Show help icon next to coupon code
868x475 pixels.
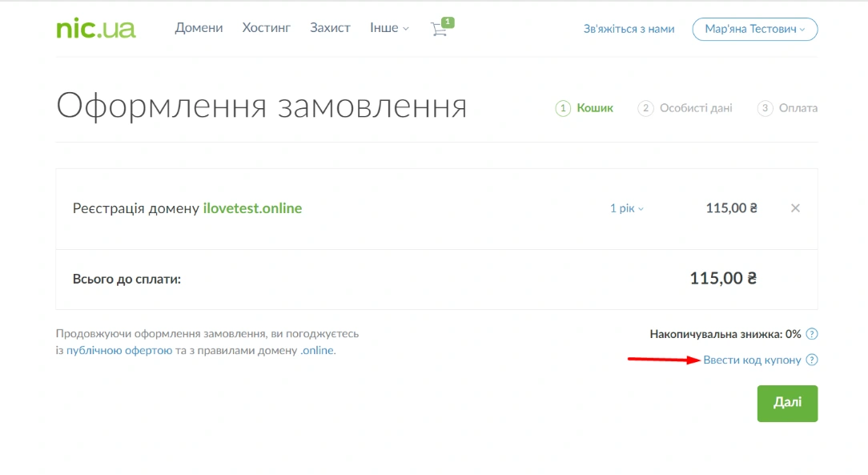coord(812,360)
